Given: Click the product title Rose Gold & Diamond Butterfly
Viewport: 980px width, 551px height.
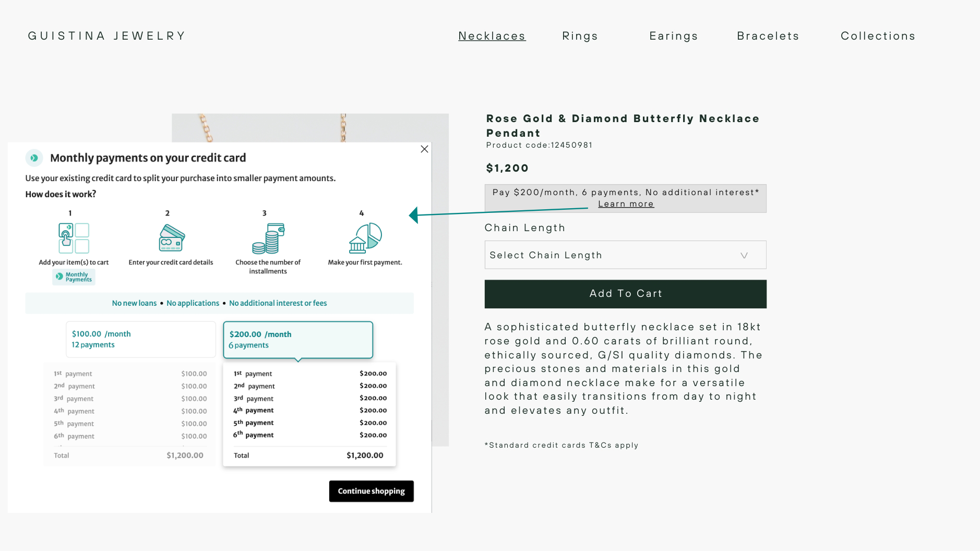Looking at the screenshot, I should (x=623, y=126).
